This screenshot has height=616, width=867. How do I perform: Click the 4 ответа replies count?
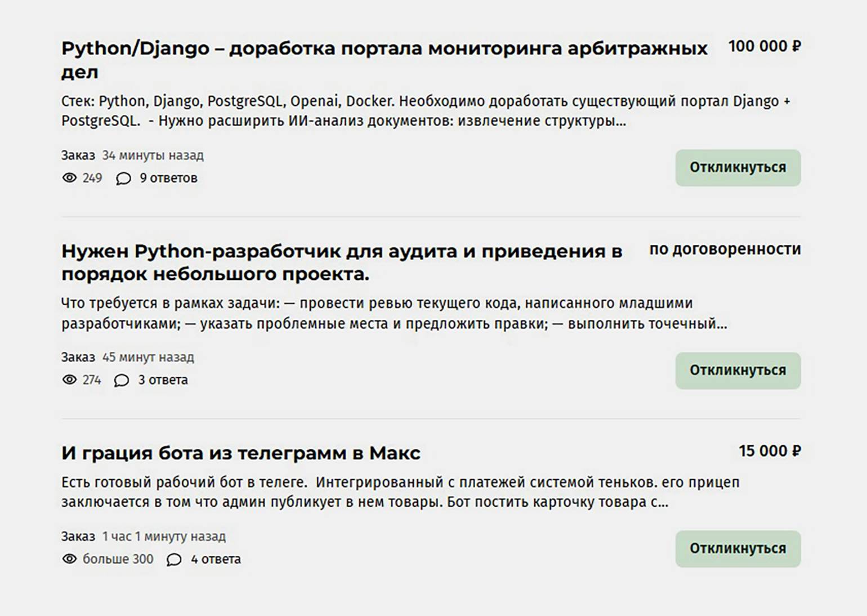(216, 559)
